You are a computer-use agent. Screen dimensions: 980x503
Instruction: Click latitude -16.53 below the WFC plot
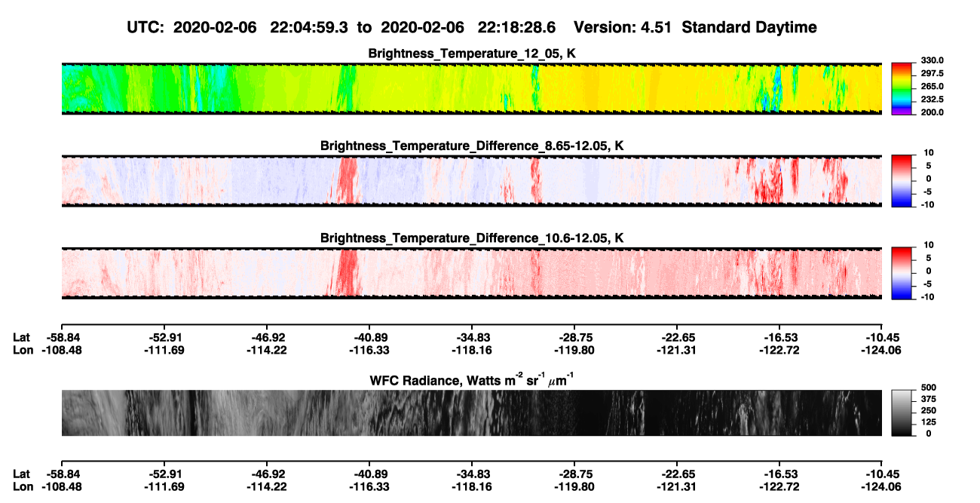[x=780, y=474]
